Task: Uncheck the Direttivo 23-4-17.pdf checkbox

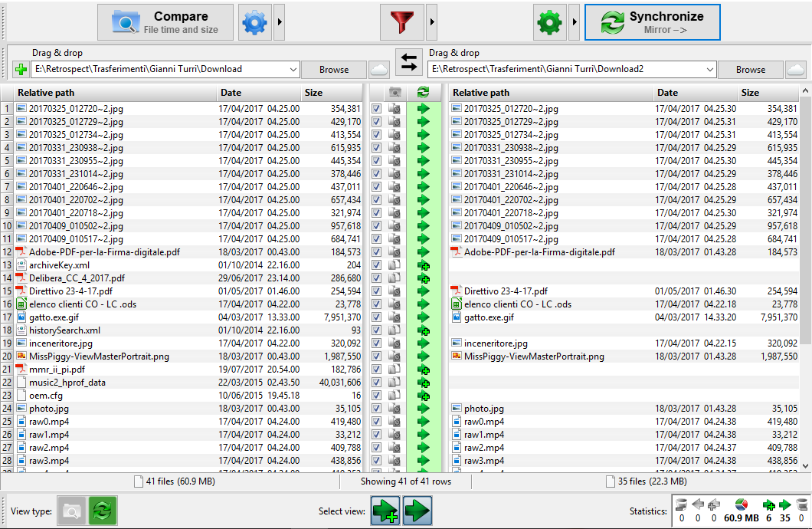Action: click(376, 291)
